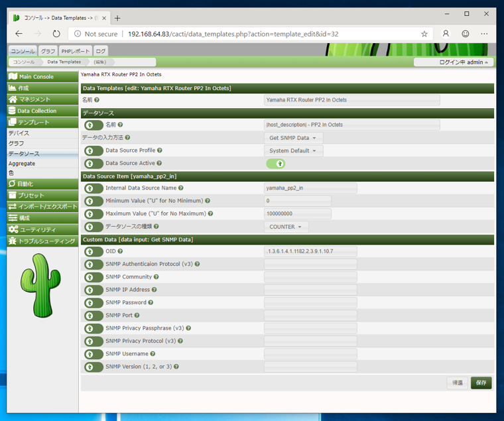This screenshot has height=421, width=504.
Task: Switch to ログ tab
Action: [101, 51]
